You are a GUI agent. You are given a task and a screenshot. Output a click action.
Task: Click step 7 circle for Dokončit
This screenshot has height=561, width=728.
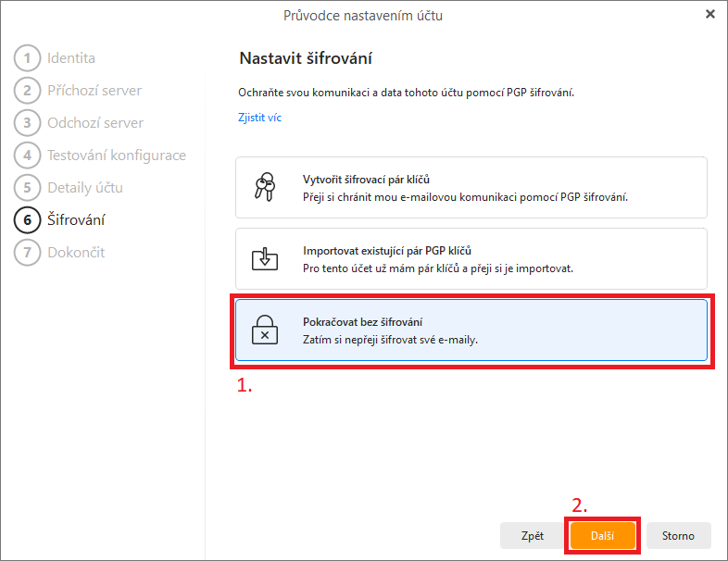(x=28, y=253)
